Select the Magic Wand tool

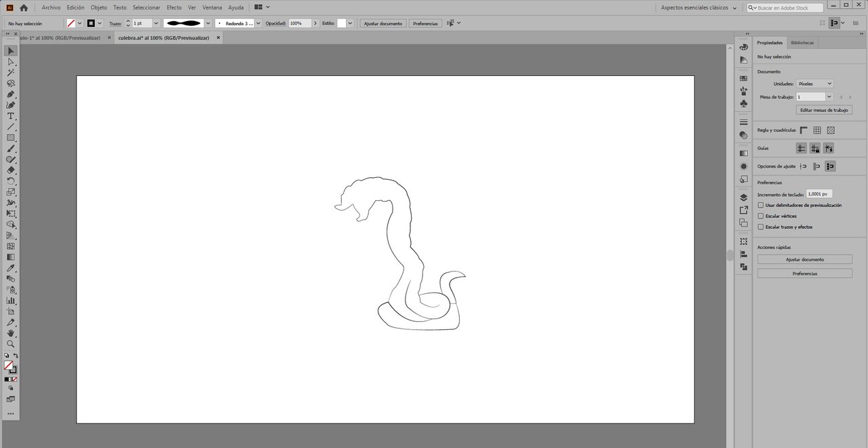click(x=11, y=73)
